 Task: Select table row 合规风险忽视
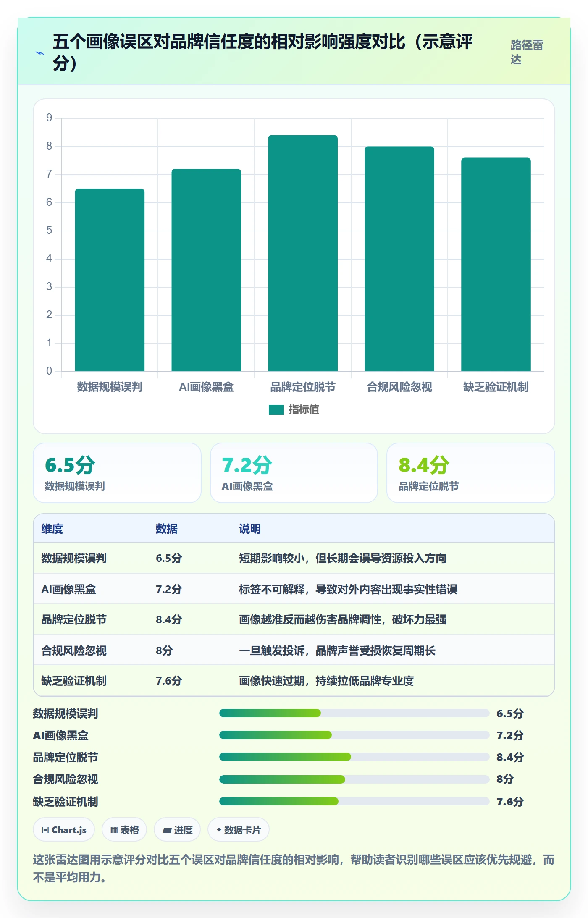pos(294,650)
